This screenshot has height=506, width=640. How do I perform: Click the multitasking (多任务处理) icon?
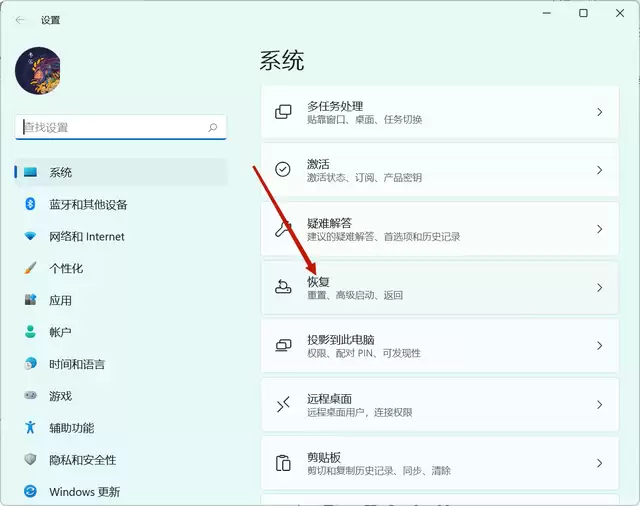pos(283,112)
